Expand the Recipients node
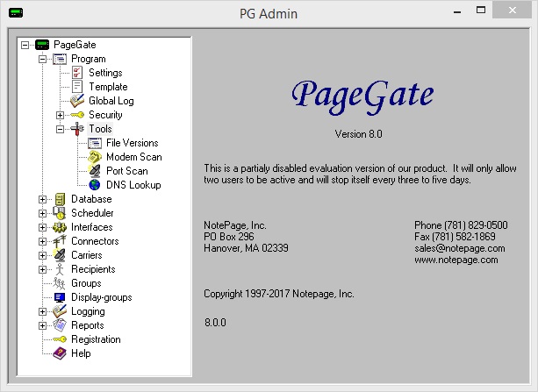538x392 pixels. [42, 269]
